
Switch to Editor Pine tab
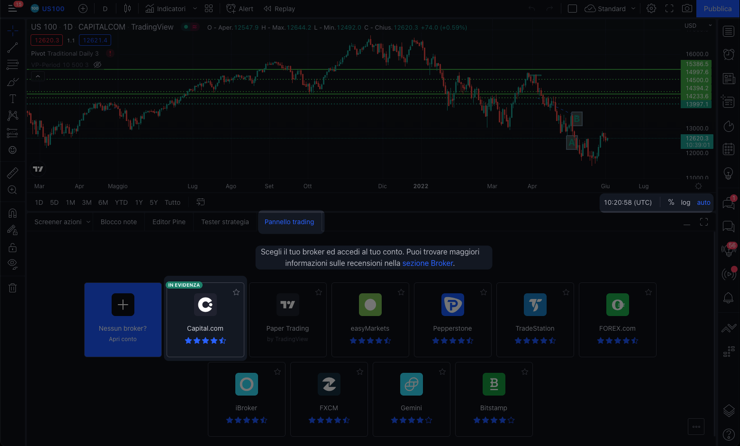coord(169,222)
